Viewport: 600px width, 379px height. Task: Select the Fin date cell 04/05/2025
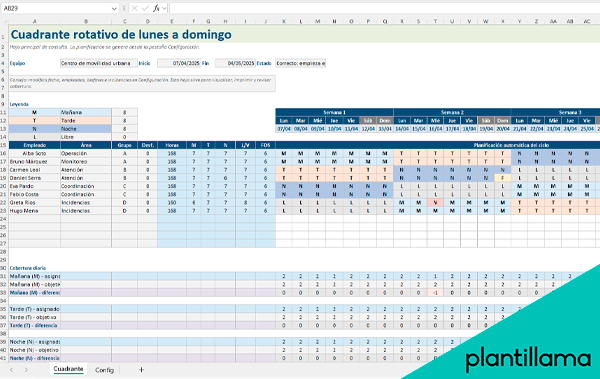point(235,63)
